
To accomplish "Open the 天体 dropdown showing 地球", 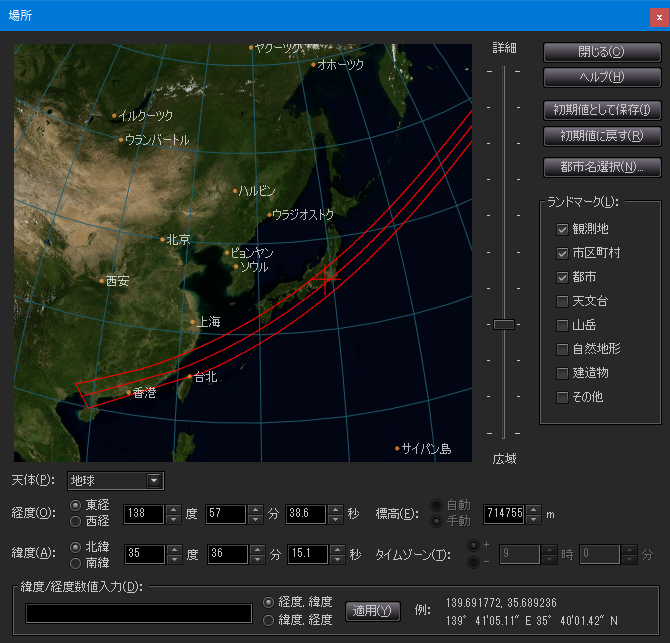I will 115,481.
